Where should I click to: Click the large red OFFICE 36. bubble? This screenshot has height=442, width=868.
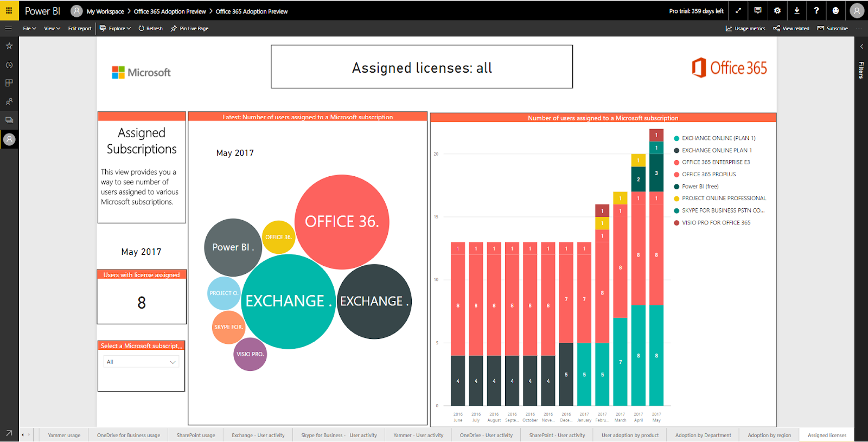342,222
